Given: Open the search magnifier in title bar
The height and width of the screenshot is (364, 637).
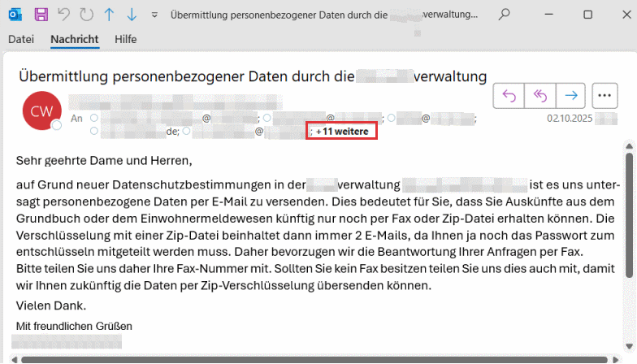Looking at the screenshot, I should coord(505,15).
